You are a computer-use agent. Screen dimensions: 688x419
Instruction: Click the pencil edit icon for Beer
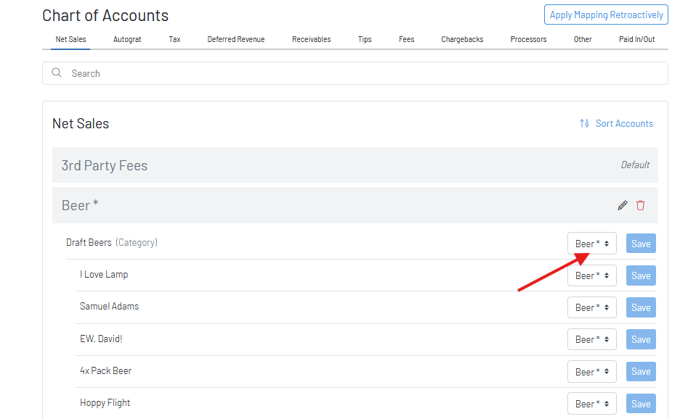(622, 205)
